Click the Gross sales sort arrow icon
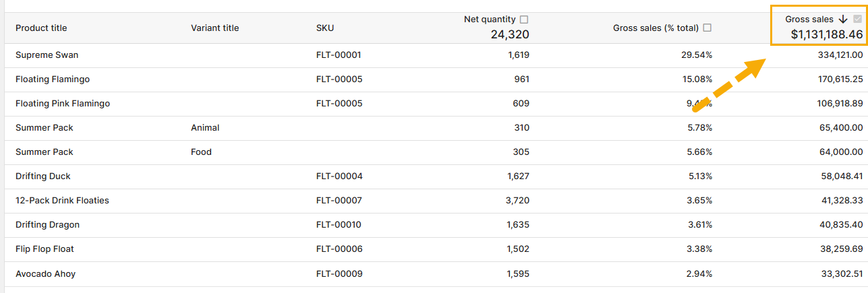 click(843, 20)
